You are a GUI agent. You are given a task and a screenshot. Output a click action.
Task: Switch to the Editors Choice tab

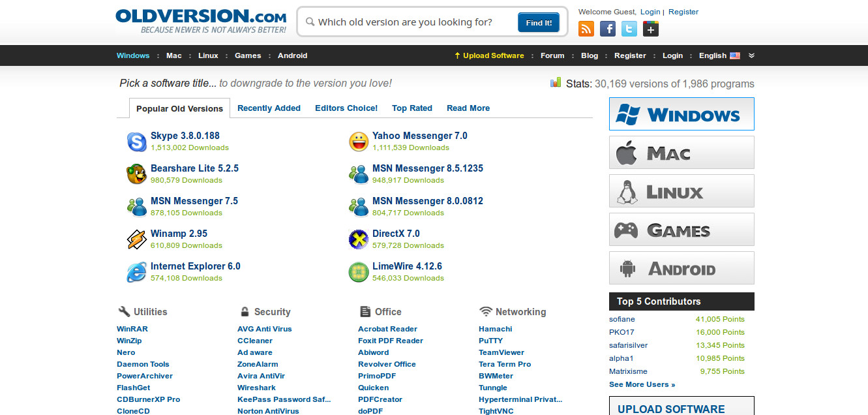coord(346,108)
